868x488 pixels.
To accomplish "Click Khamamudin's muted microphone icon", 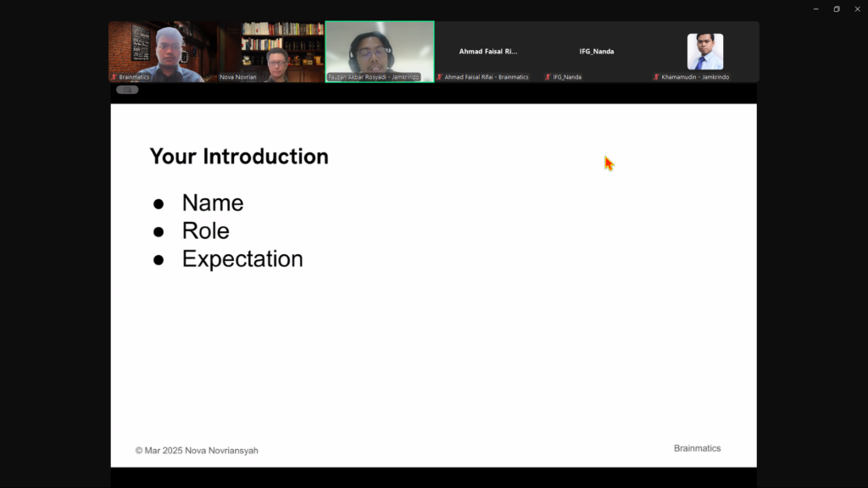I will pos(657,77).
